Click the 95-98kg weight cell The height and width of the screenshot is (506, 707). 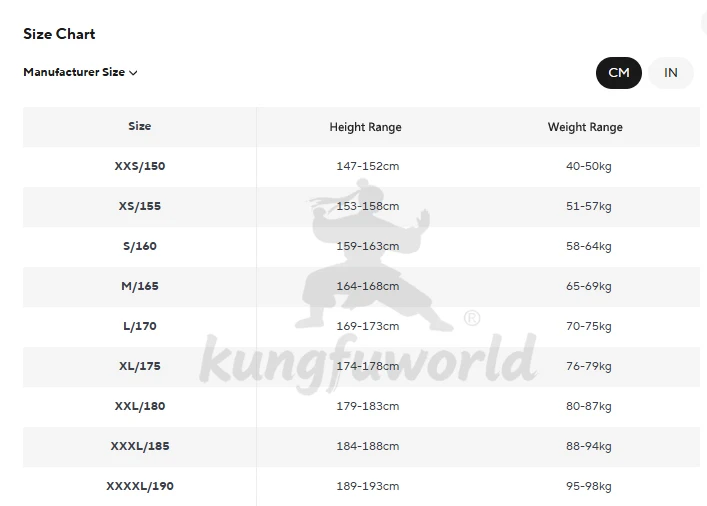pos(588,486)
